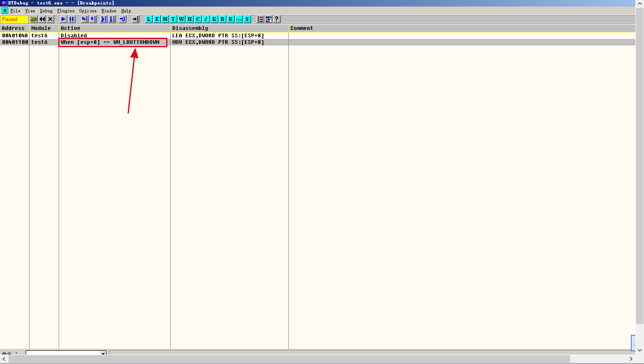The image size is (644, 364).
Task: Open the Debug menu
Action: (x=46, y=11)
